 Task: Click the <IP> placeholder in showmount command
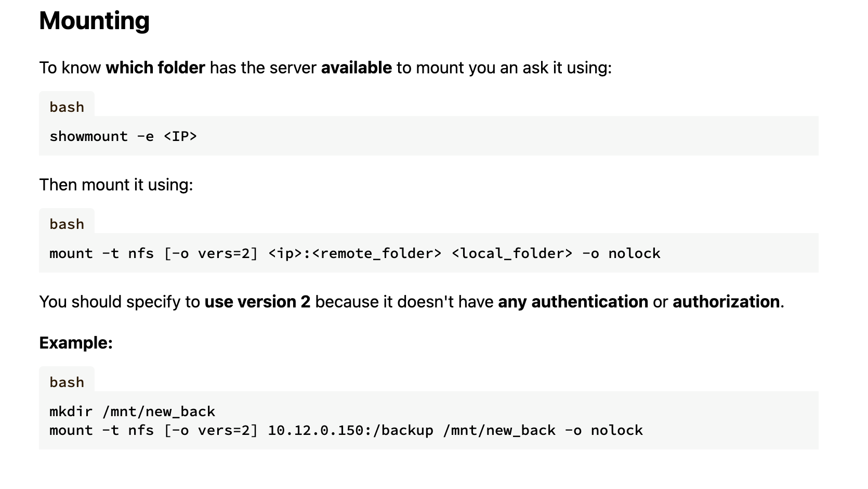pyautogui.click(x=180, y=136)
